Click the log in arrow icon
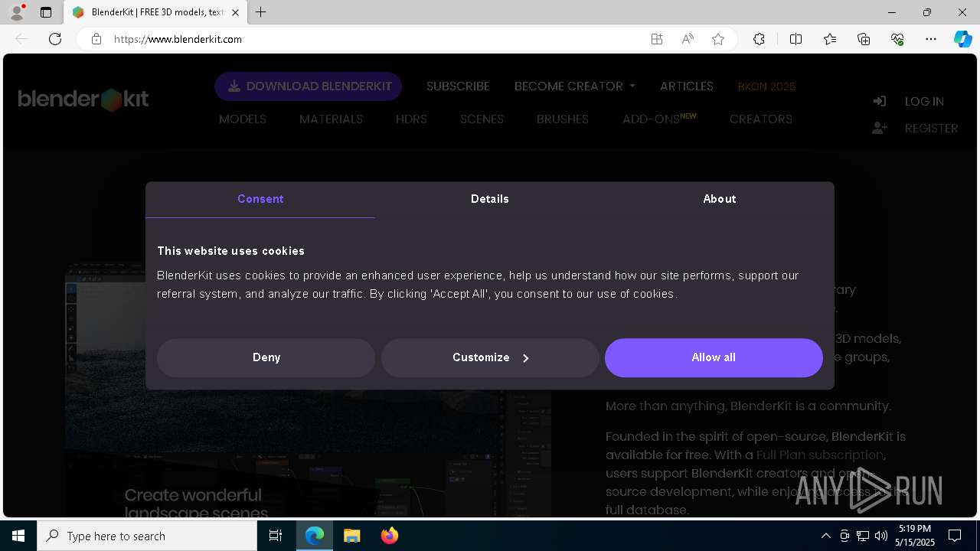The height and width of the screenshot is (551, 980). [880, 101]
